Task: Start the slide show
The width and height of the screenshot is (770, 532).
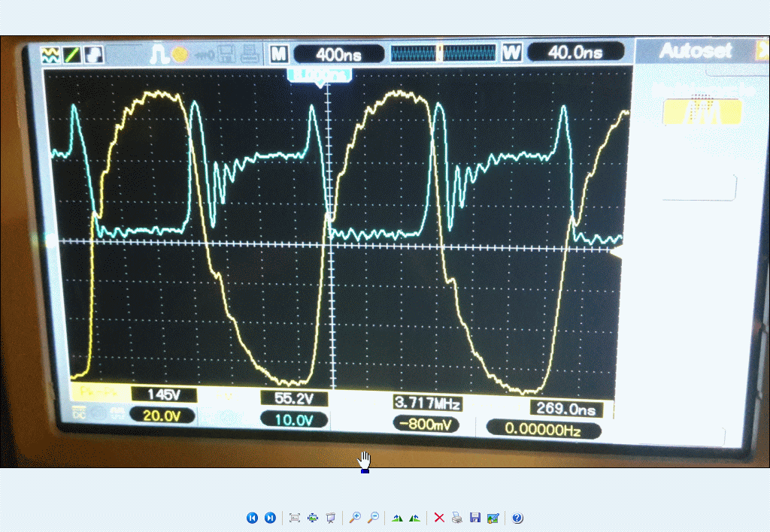Action: click(x=330, y=518)
